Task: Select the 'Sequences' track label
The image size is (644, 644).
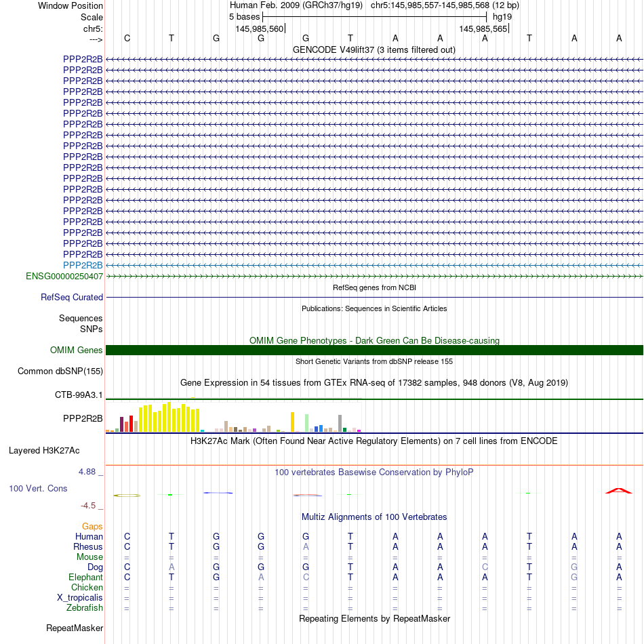Action: [81, 319]
